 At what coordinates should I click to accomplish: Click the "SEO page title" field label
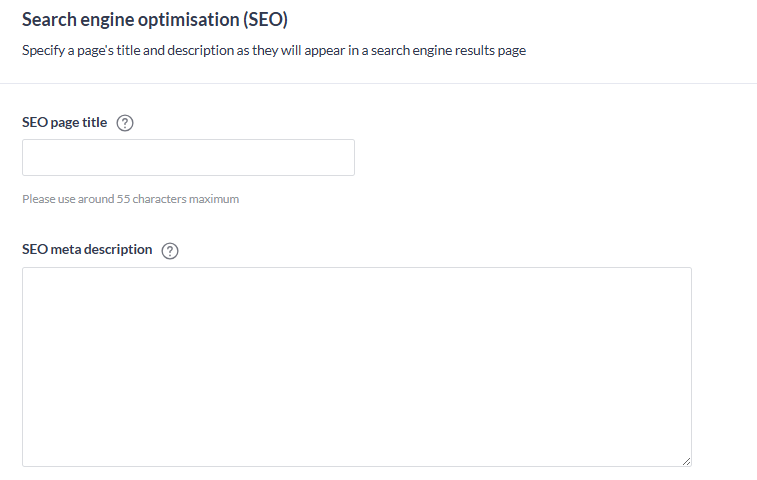click(64, 123)
